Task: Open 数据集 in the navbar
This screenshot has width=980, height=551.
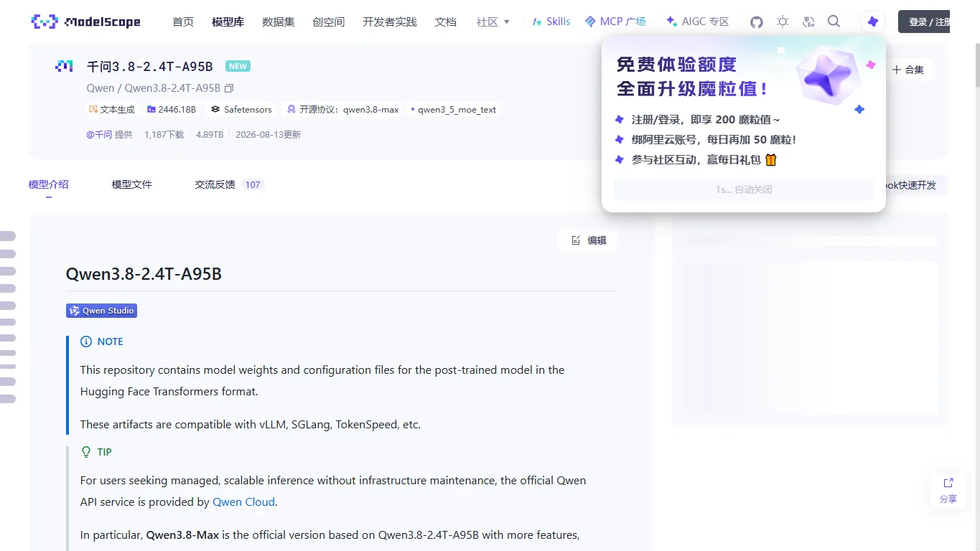Action: point(279,22)
